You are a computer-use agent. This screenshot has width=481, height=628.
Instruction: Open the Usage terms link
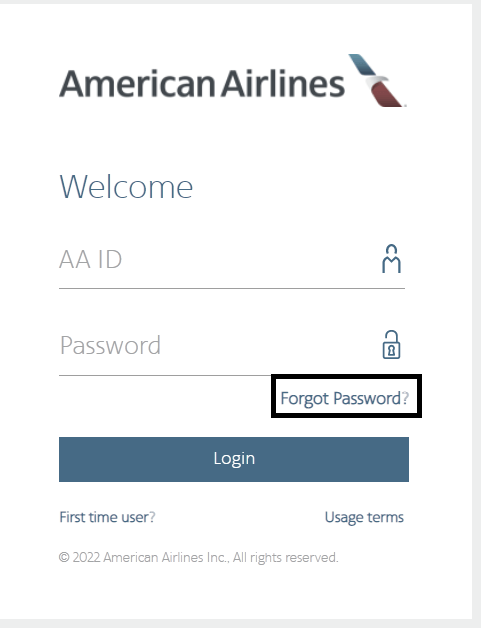(x=364, y=517)
